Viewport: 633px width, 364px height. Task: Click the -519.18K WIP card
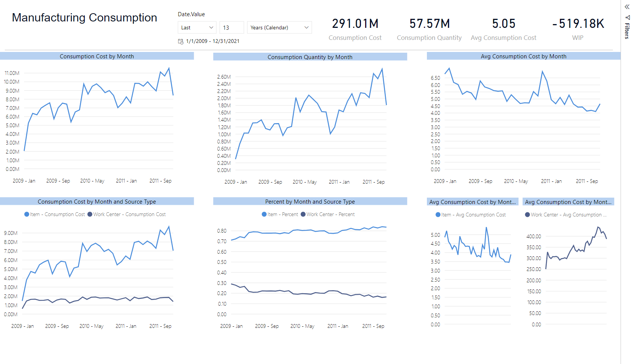(x=578, y=29)
